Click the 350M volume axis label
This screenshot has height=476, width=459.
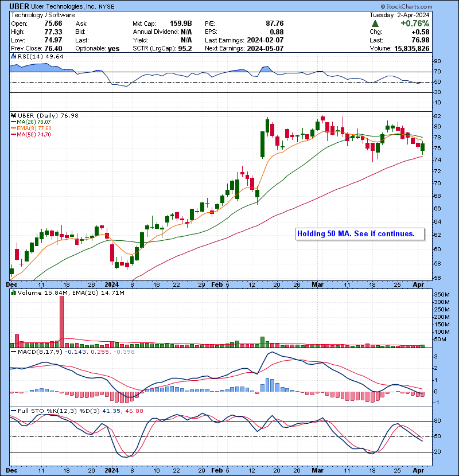pos(442,295)
